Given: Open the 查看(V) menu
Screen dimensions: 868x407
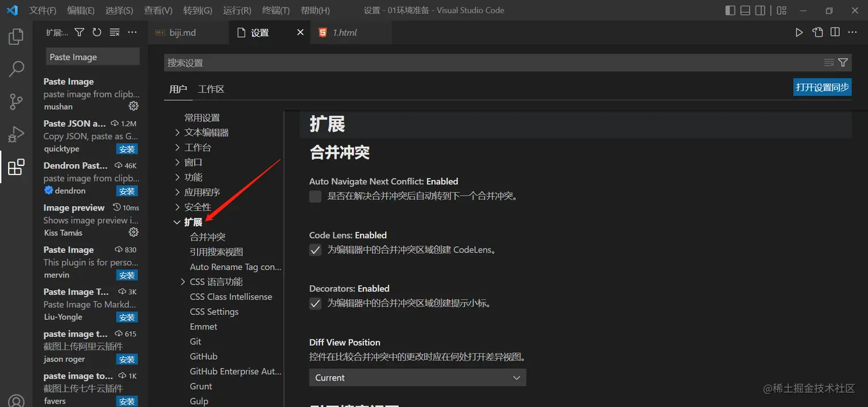Looking at the screenshot, I should (158, 10).
